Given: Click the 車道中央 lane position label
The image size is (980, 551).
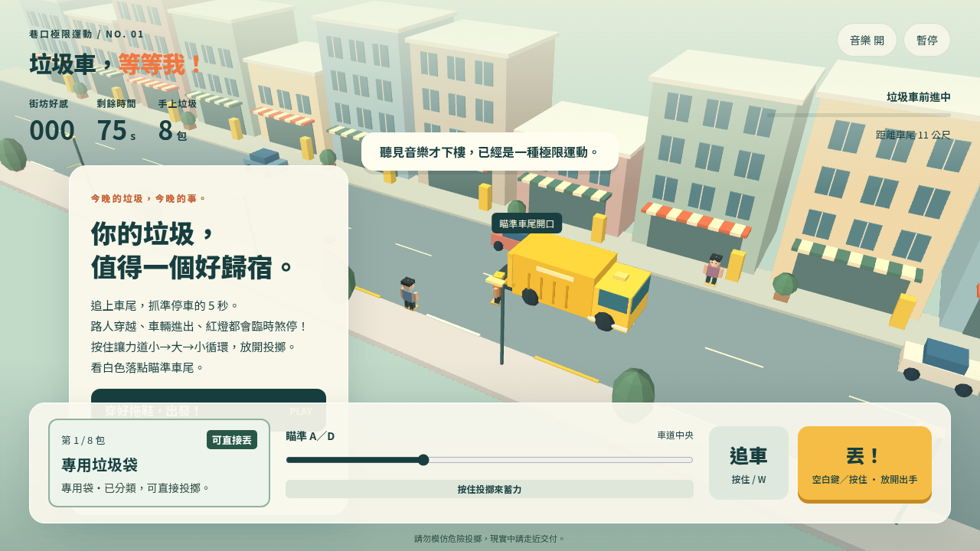Looking at the screenshot, I should pos(675,435).
